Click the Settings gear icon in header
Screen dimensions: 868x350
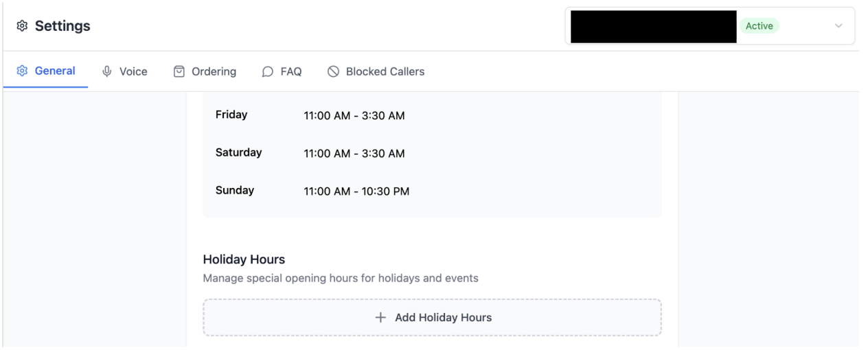[22, 26]
